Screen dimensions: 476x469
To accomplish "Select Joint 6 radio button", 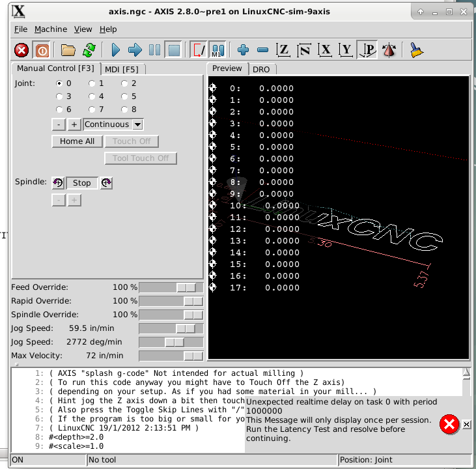I will tap(59, 109).
